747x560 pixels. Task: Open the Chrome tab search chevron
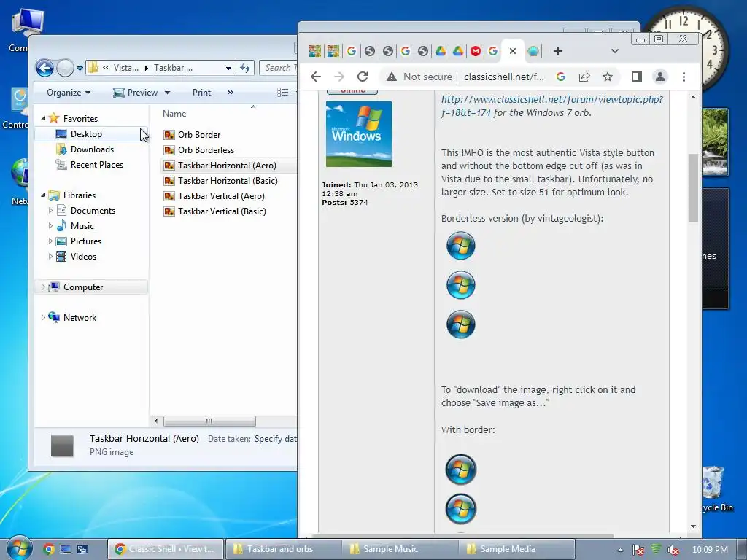point(614,51)
